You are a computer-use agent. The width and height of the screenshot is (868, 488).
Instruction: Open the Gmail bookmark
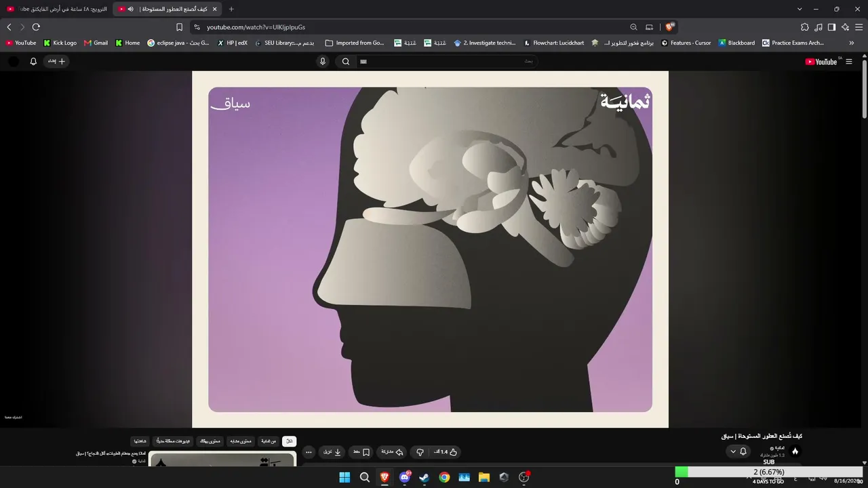tap(96, 43)
